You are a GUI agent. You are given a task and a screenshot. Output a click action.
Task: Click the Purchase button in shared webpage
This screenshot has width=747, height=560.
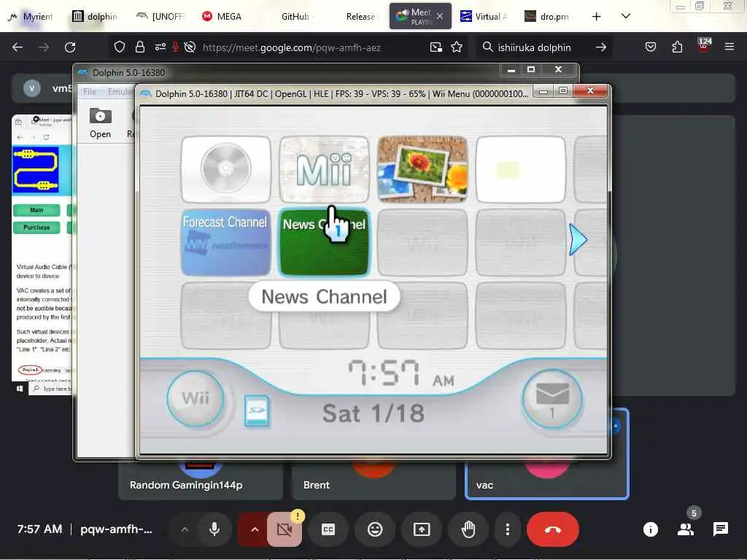click(x=36, y=227)
